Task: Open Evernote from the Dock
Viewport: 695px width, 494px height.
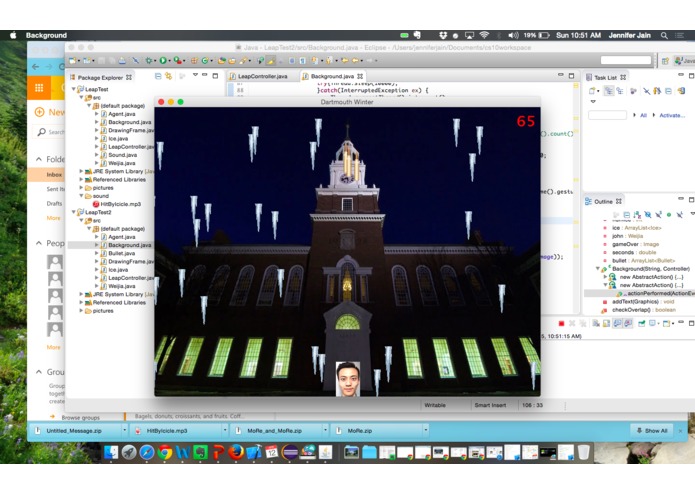Action: coord(200,452)
